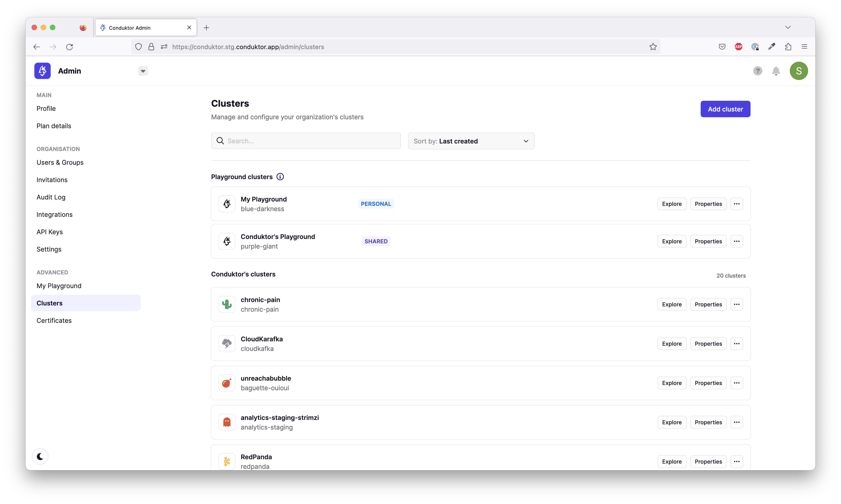This screenshot has height=504, width=841.
Task: Open Properties for unreachabubble
Action: [708, 383]
